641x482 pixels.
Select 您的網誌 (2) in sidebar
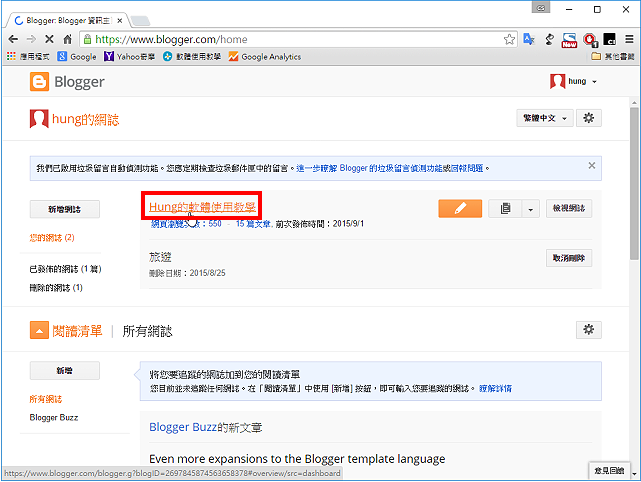pyautogui.click(x=52, y=238)
